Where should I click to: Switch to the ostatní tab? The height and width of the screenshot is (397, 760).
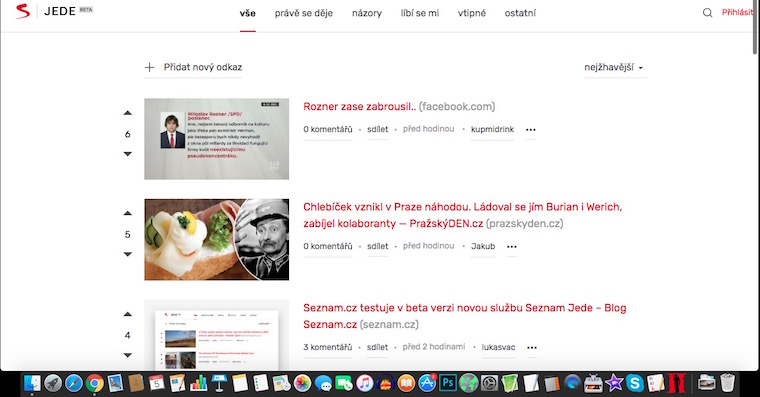[x=520, y=13]
